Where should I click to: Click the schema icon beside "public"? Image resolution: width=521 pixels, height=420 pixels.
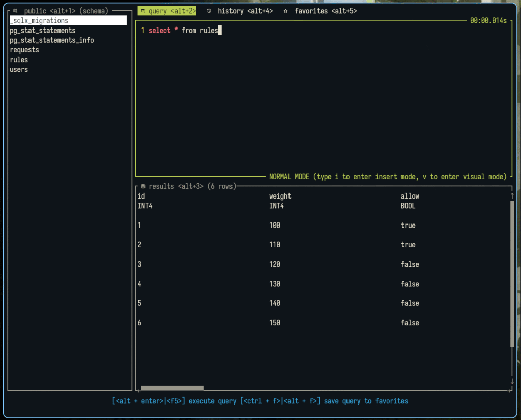pos(15,11)
